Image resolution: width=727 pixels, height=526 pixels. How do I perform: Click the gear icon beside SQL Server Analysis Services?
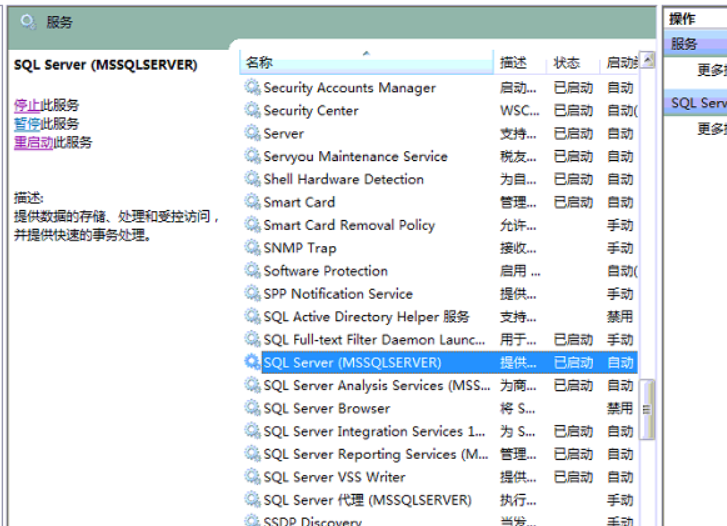(x=252, y=385)
